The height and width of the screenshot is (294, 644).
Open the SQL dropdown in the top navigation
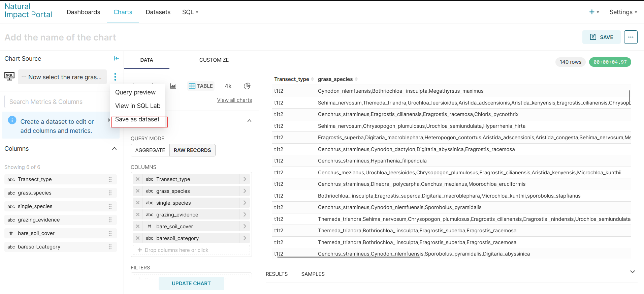click(190, 12)
